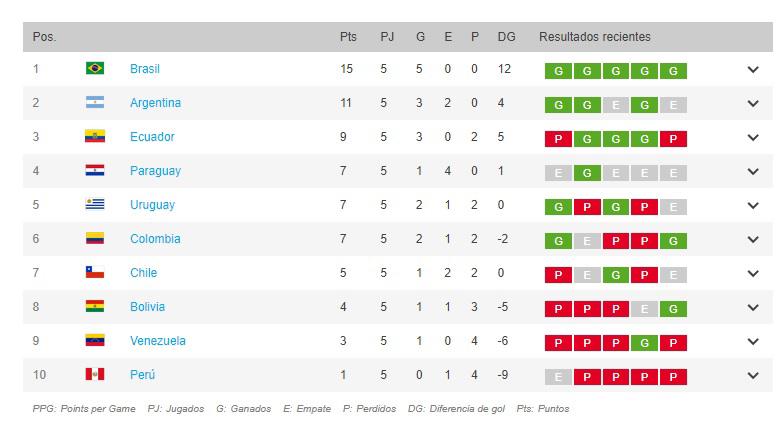Sort table by DG column header
The image size is (780, 441).
click(x=507, y=37)
